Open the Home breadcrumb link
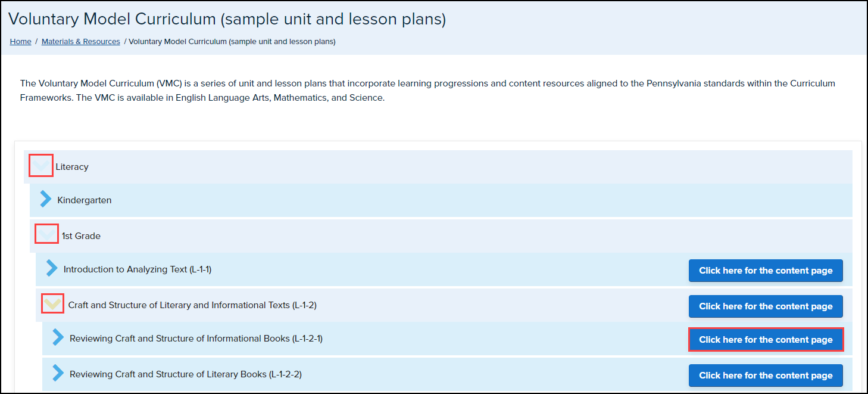Image resolution: width=868 pixels, height=394 pixels. [21, 42]
